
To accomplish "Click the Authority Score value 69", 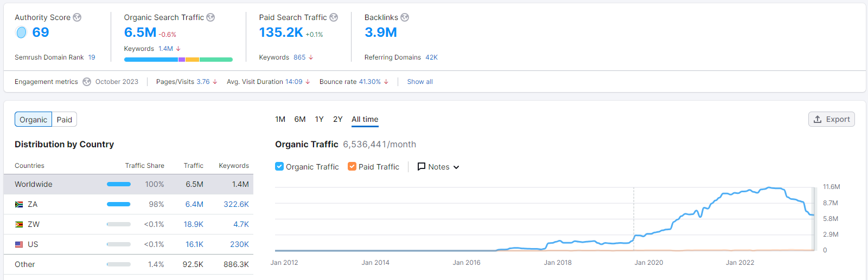I will tap(41, 32).
